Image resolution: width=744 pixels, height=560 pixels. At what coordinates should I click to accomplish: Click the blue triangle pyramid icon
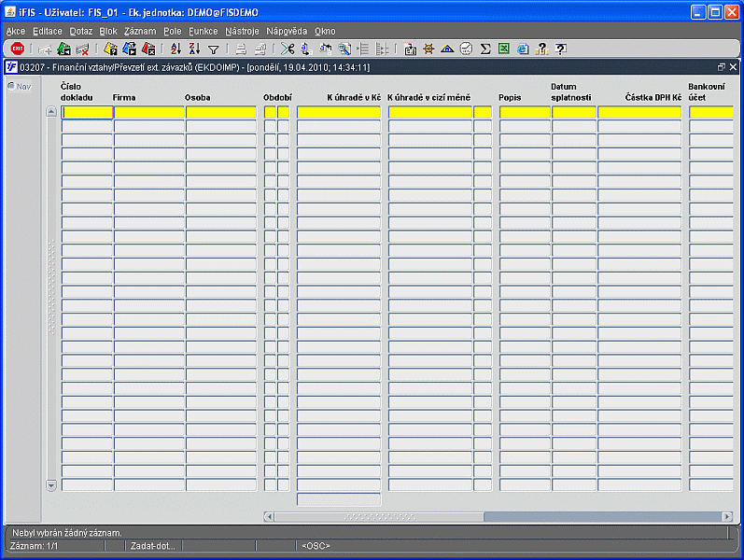click(x=447, y=49)
